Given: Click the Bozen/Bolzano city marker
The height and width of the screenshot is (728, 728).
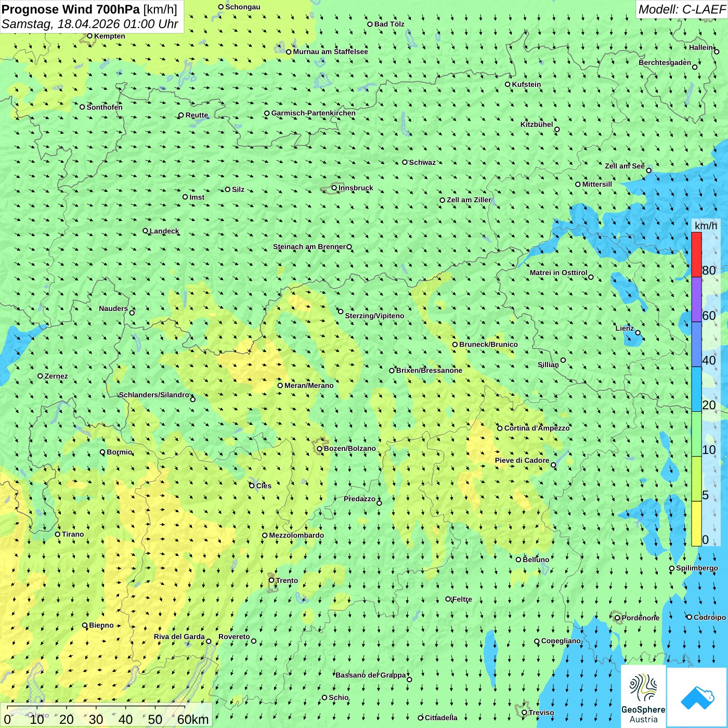Looking at the screenshot, I should [320, 448].
